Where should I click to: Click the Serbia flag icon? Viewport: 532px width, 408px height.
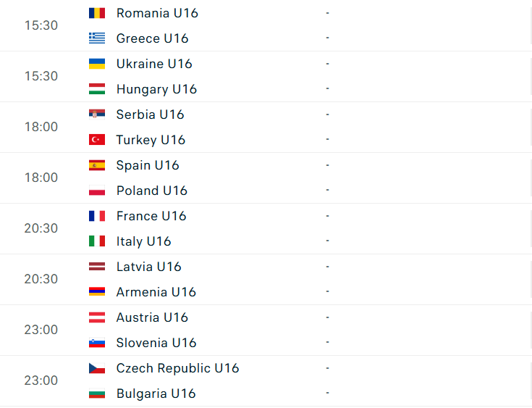(x=97, y=115)
